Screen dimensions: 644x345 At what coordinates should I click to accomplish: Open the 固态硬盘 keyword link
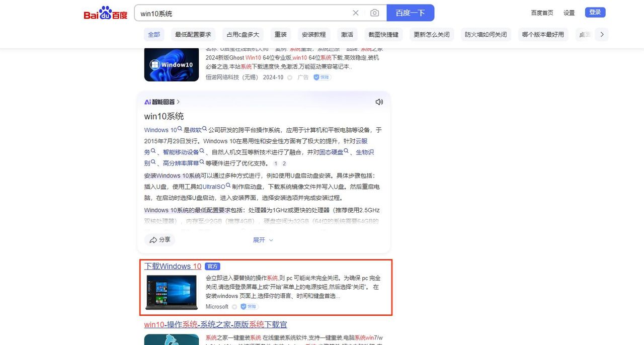coord(331,152)
